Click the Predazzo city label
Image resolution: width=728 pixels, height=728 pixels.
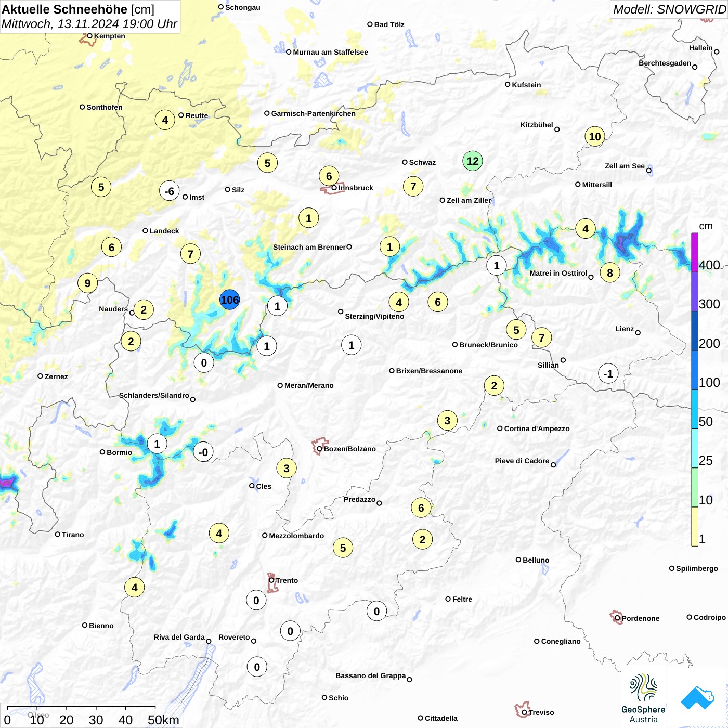(x=359, y=499)
